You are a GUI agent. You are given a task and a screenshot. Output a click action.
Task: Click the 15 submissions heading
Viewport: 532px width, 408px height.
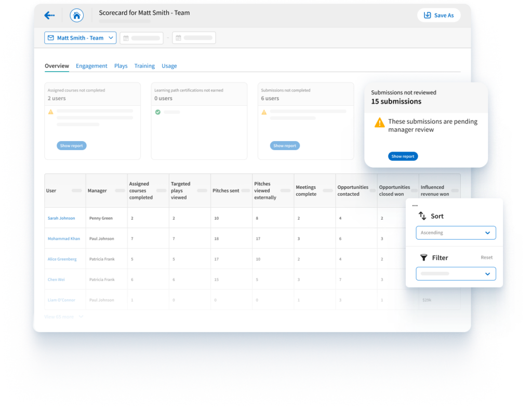tap(396, 101)
